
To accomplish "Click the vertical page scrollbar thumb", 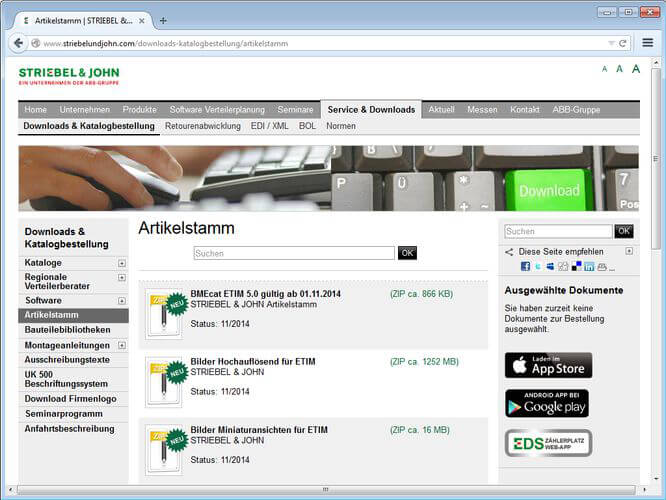I will click(656, 159).
